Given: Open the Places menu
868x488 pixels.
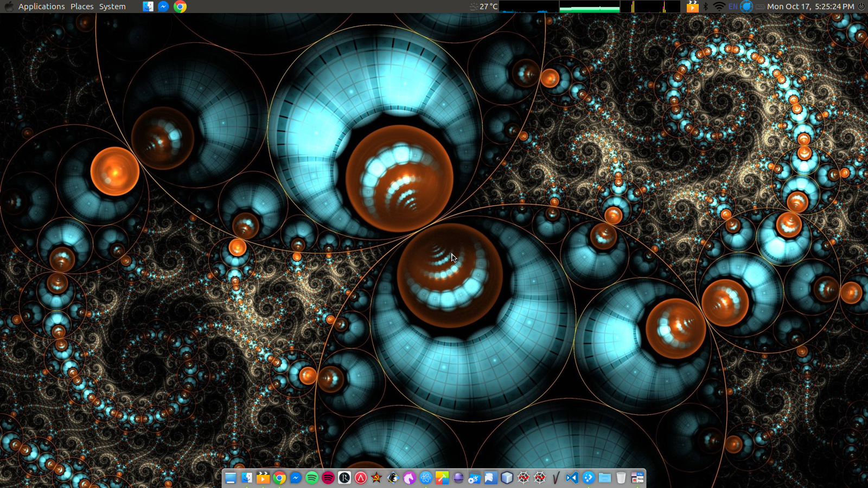Looking at the screenshot, I should (x=82, y=7).
